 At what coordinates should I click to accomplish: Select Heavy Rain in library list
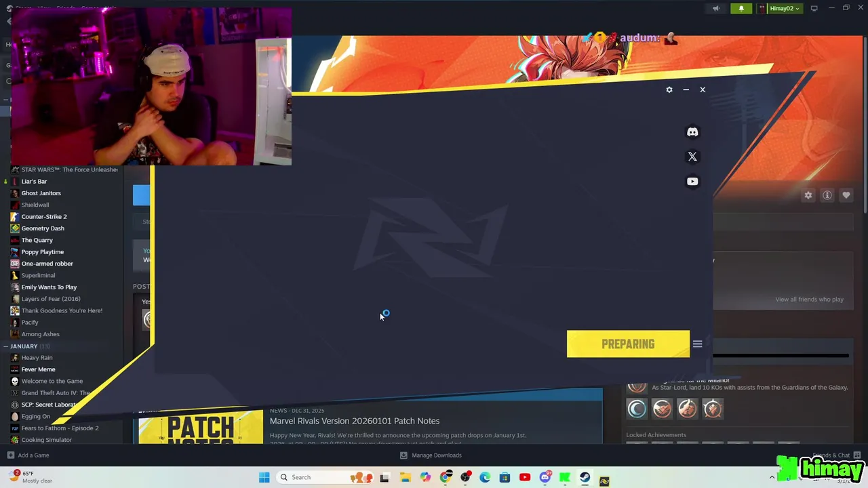pyautogui.click(x=37, y=357)
